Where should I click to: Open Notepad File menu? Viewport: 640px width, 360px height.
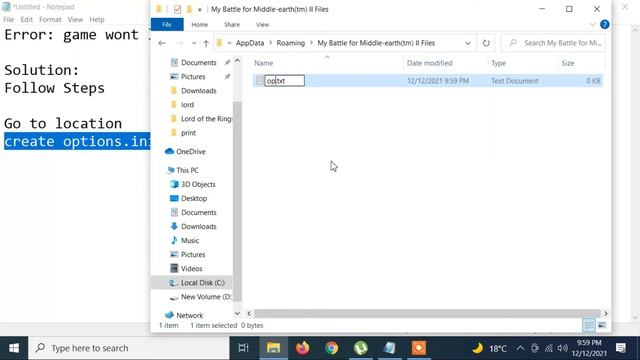coord(8,19)
